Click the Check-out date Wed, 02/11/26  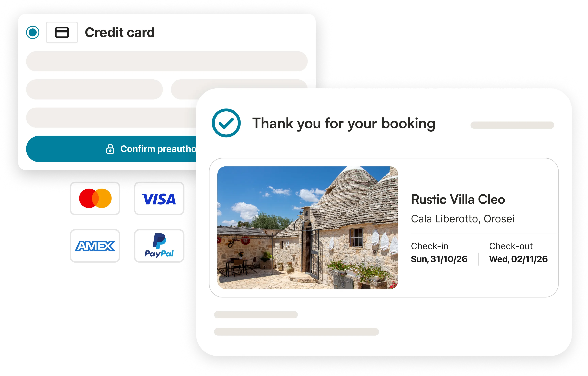click(x=518, y=259)
